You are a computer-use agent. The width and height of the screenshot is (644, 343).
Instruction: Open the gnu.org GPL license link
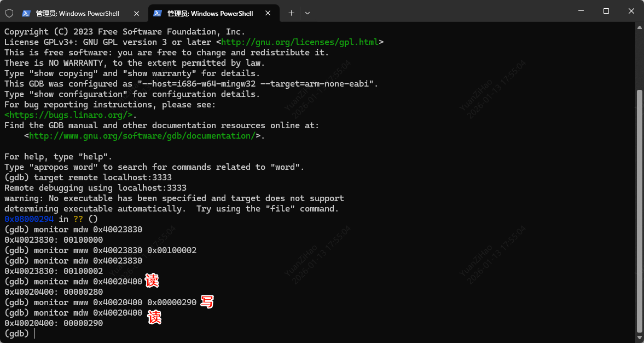tap(300, 42)
